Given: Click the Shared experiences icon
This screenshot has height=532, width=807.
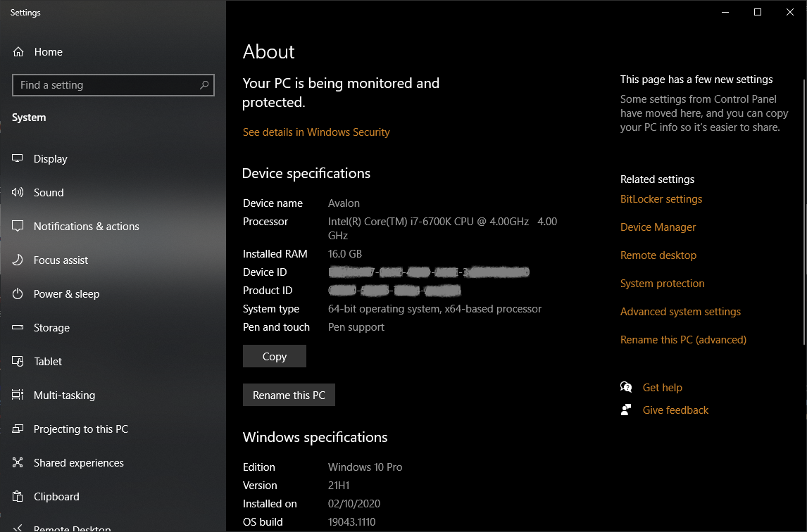Looking at the screenshot, I should point(18,463).
